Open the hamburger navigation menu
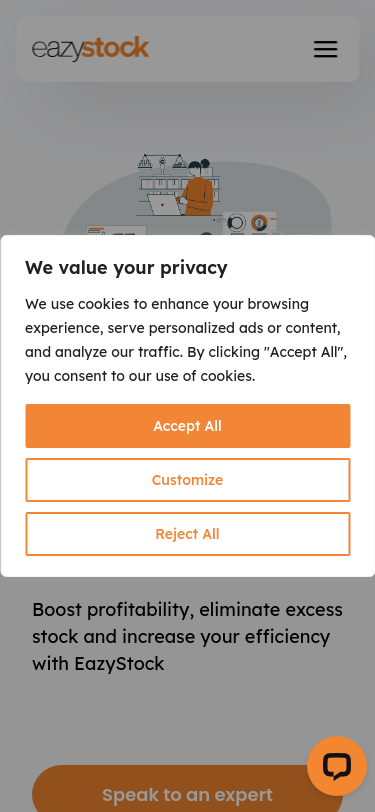375x812 pixels. [325, 49]
